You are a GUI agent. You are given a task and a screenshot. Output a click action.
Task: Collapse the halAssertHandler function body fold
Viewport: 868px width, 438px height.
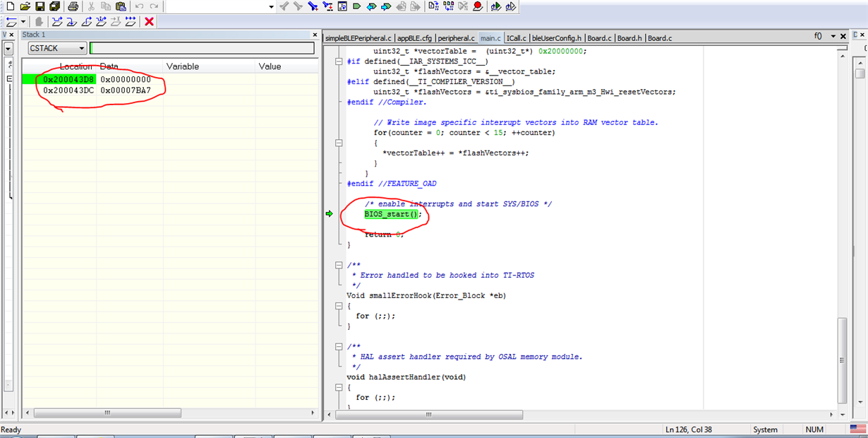pos(339,387)
